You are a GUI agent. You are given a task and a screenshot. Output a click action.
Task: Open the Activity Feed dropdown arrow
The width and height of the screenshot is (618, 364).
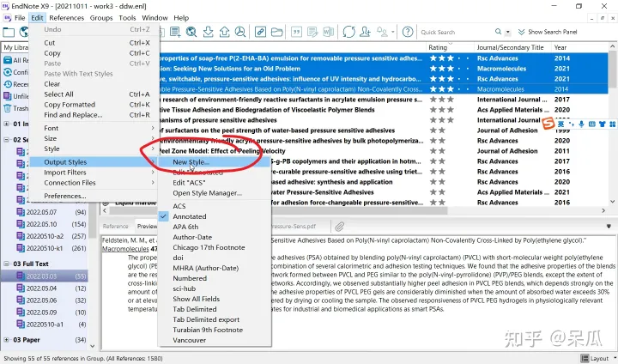pyautogui.click(x=393, y=32)
